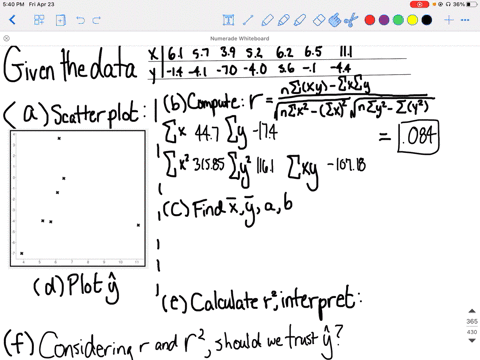Tap the page number 365 indicator
This screenshot has width=480, height=360.
coord(472,321)
